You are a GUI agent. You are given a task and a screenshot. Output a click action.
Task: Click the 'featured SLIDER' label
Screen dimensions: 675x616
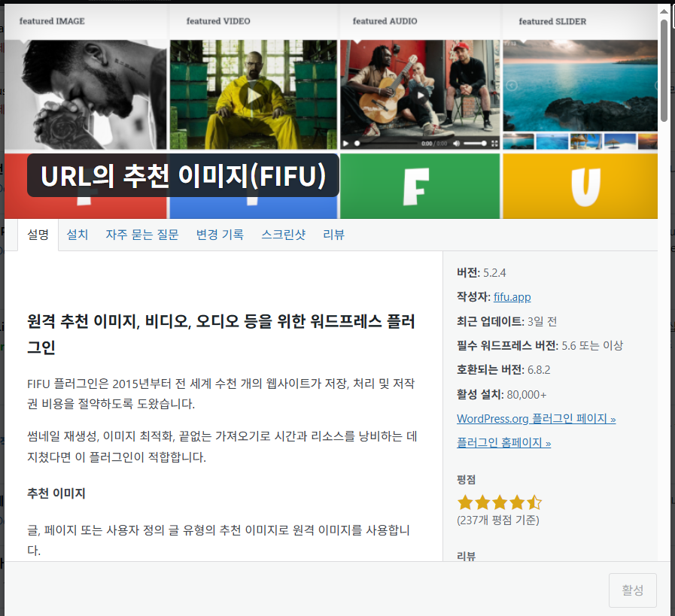point(552,22)
